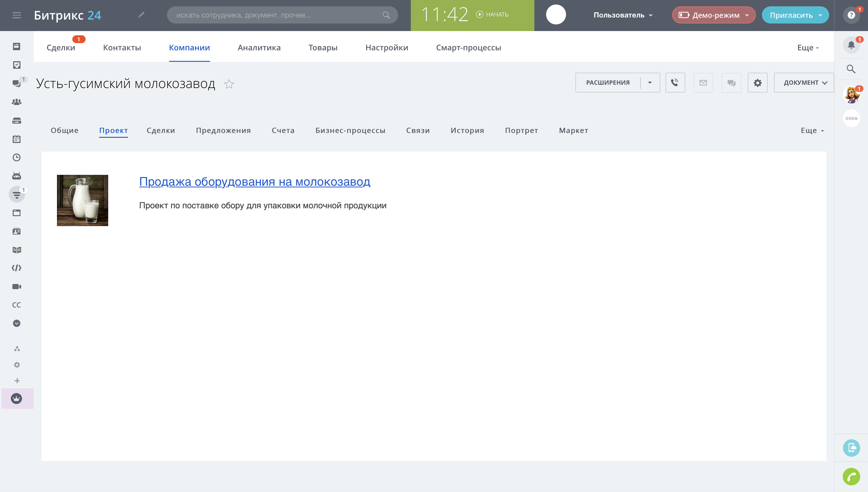Open calendar icon in left sidebar
The width and height of the screenshot is (868, 492).
point(17,139)
